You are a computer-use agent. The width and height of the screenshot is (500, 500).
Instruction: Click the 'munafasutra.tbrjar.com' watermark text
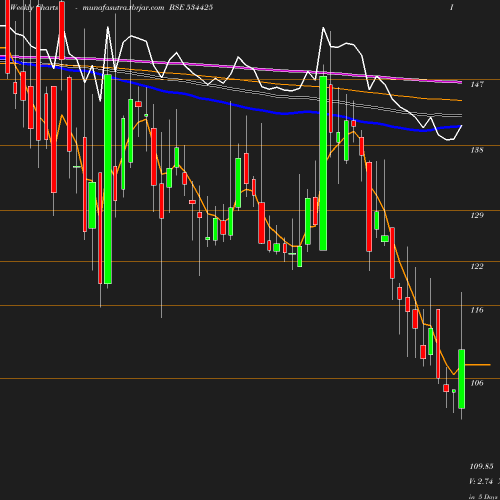coord(123,7)
